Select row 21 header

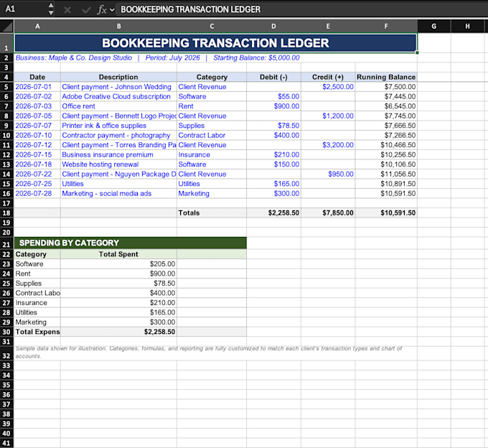[x=6, y=243]
